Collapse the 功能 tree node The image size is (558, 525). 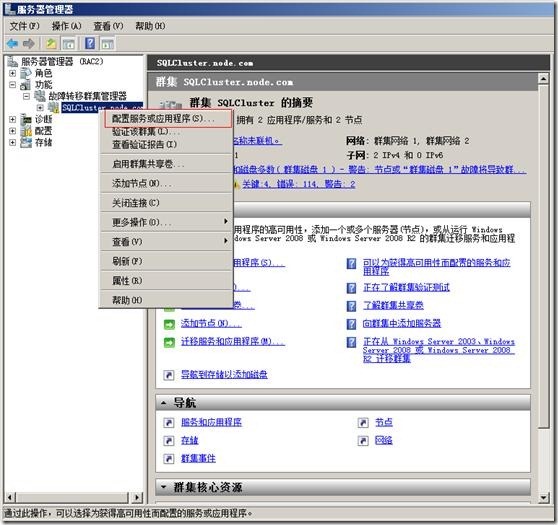tap(12, 85)
